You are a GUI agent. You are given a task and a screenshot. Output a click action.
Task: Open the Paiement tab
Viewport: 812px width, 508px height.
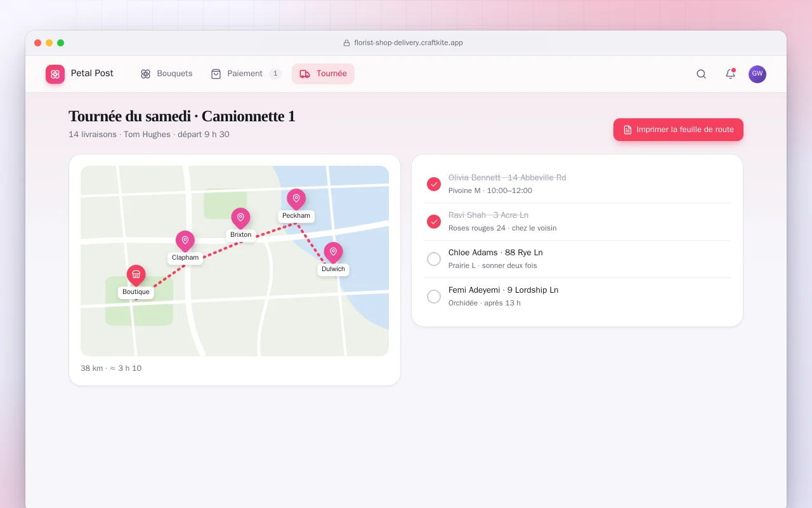click(x=246, y=74)
